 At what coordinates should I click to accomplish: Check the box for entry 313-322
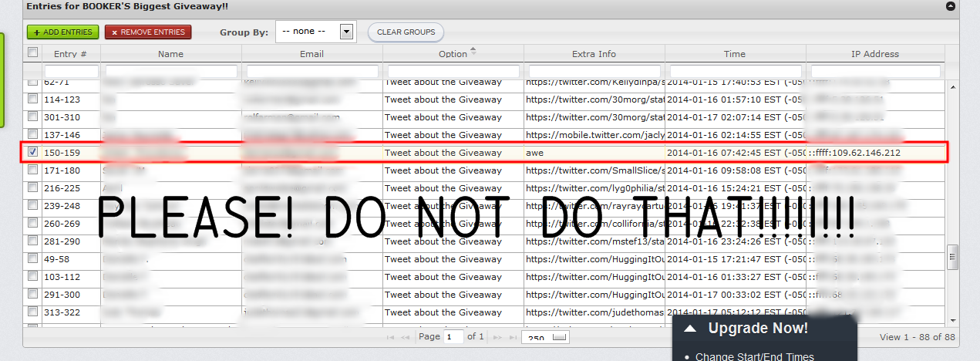coord(32,312)
